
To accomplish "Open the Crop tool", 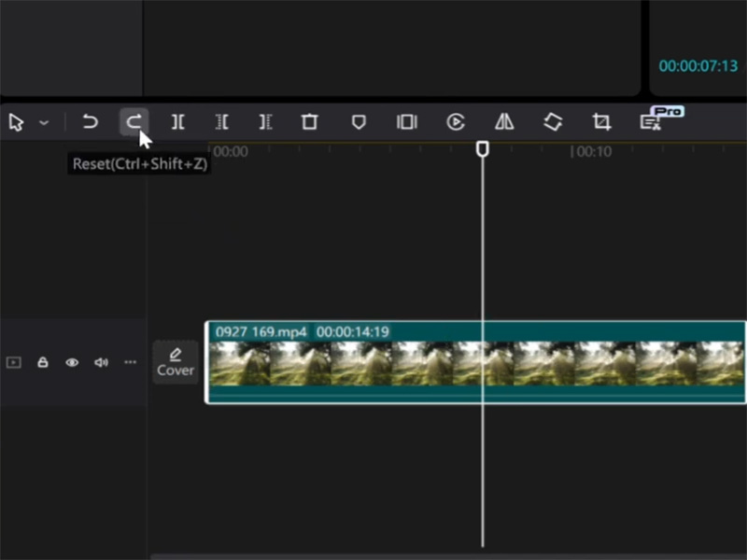I will pyautogui.click(x=600, y=122).
